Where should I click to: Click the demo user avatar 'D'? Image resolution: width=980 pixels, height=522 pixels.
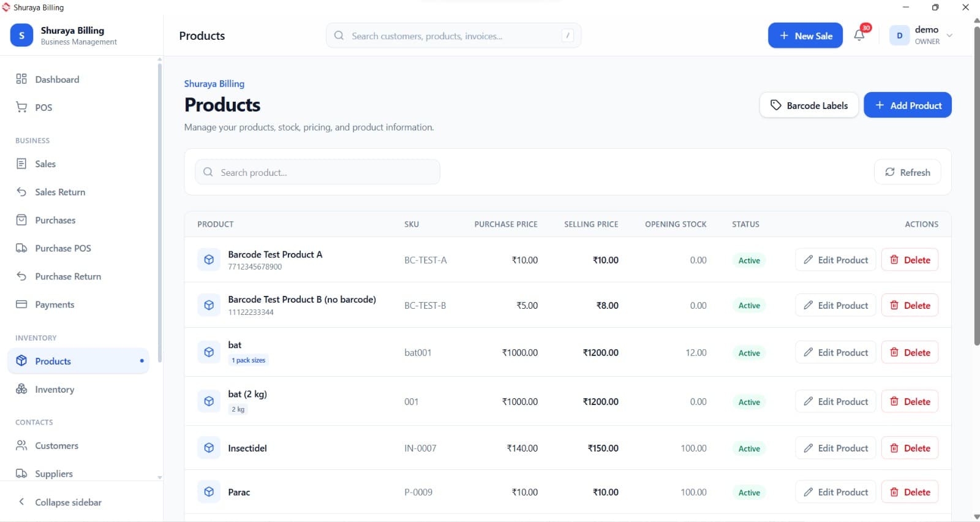899,36
